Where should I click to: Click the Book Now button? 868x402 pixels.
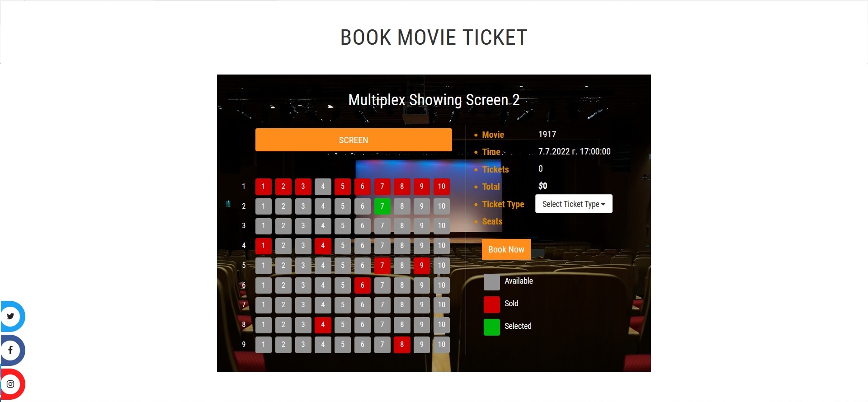pos(506,249)
